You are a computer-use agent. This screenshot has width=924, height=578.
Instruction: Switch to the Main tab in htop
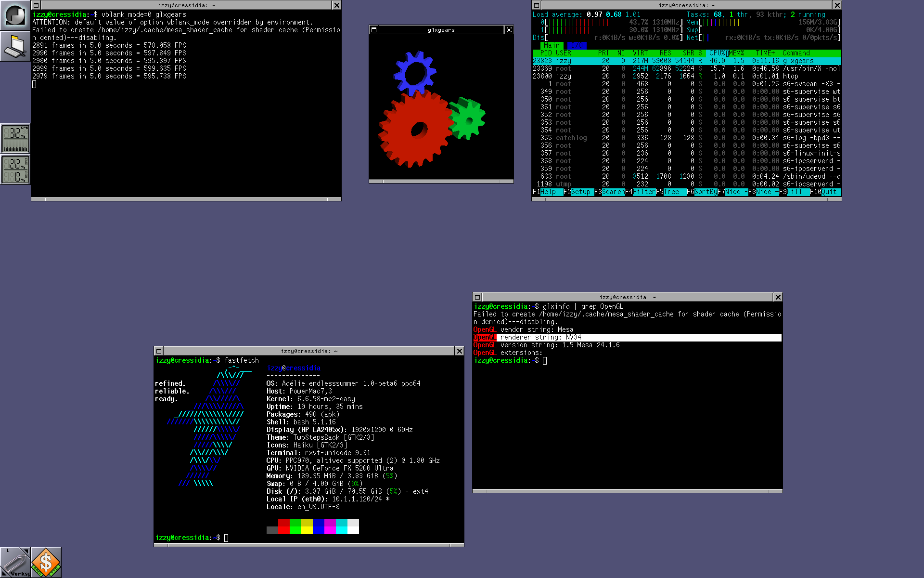click(x=552, y=45)
